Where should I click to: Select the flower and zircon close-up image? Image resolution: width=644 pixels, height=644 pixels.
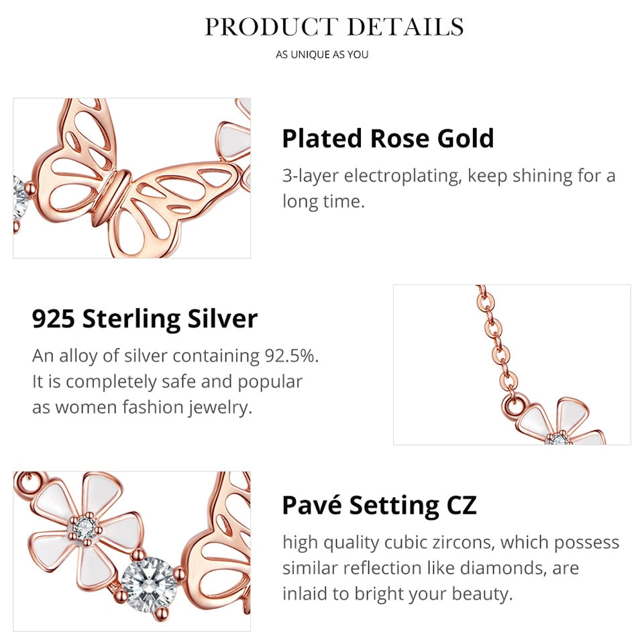coord(132,551)
